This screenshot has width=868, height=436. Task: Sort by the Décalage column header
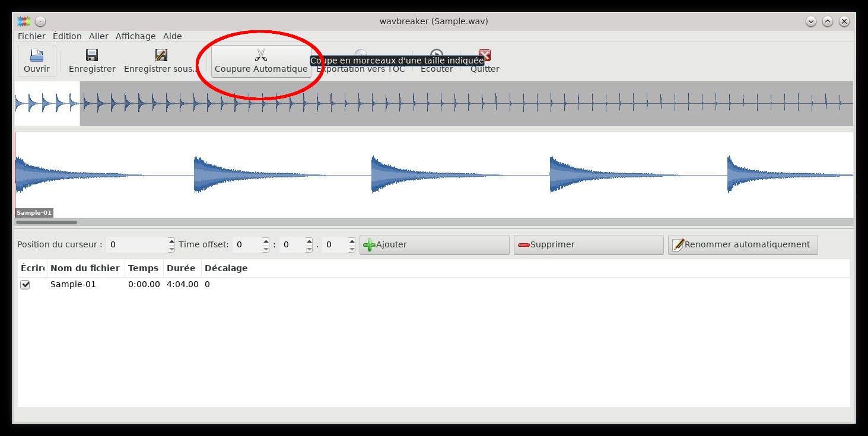pos(226,268)
